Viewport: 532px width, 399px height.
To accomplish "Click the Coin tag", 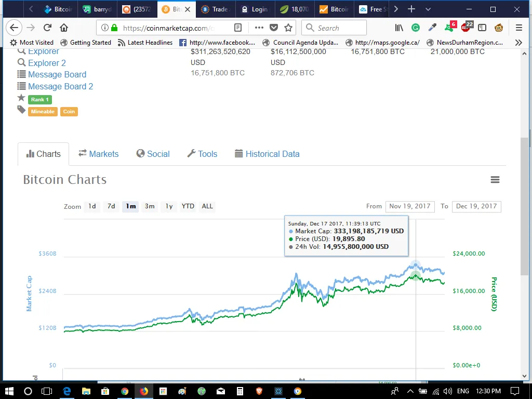I will point(69,112).
